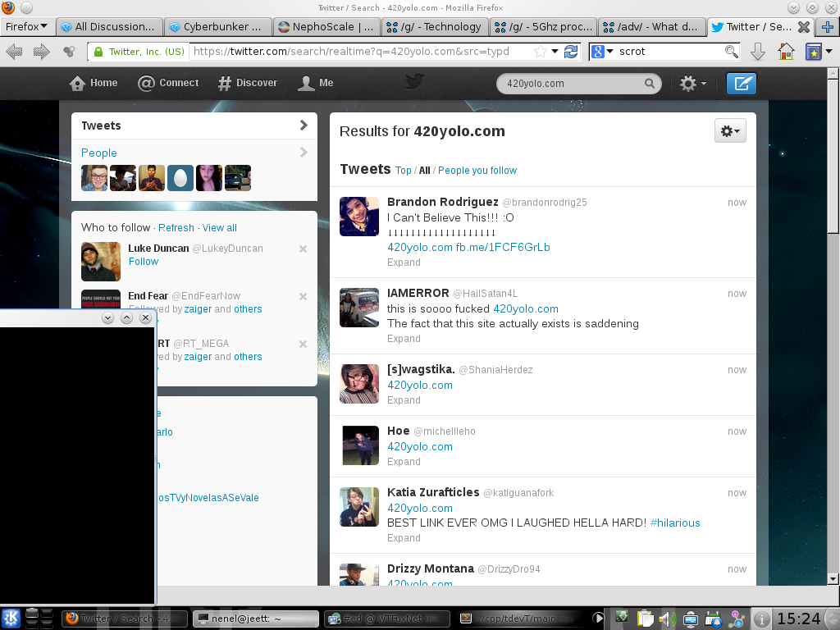The width and height of the screenshot is (840, 630).
Task: Open the navbar settings gear dropdown
Action: pyautogui.click(x=692, y=84)
